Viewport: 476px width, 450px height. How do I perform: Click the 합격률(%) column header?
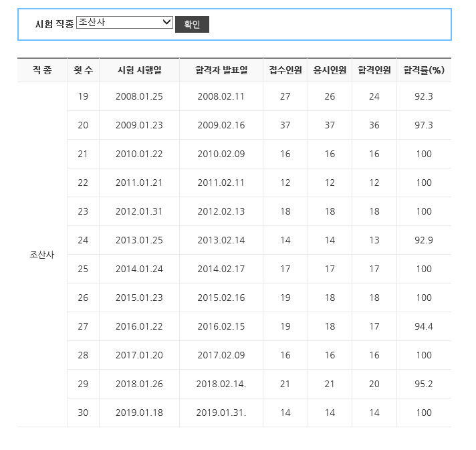coord(424,70)
